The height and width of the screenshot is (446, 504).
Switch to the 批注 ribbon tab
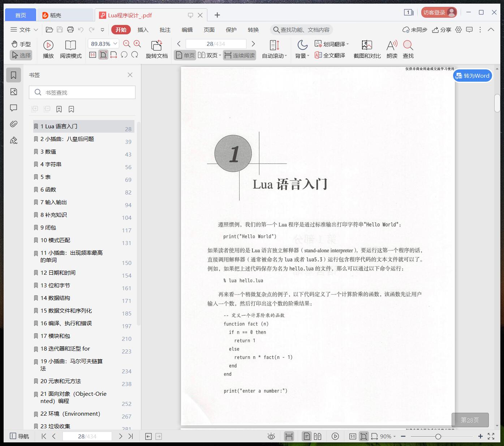click(165, 30)
